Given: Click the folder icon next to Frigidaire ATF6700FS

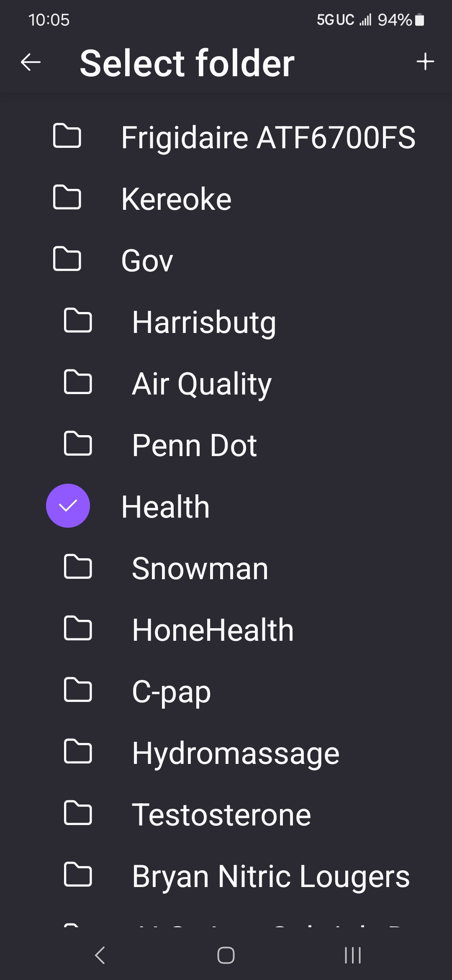Looking at the screenshot, I should click(67, 136).
